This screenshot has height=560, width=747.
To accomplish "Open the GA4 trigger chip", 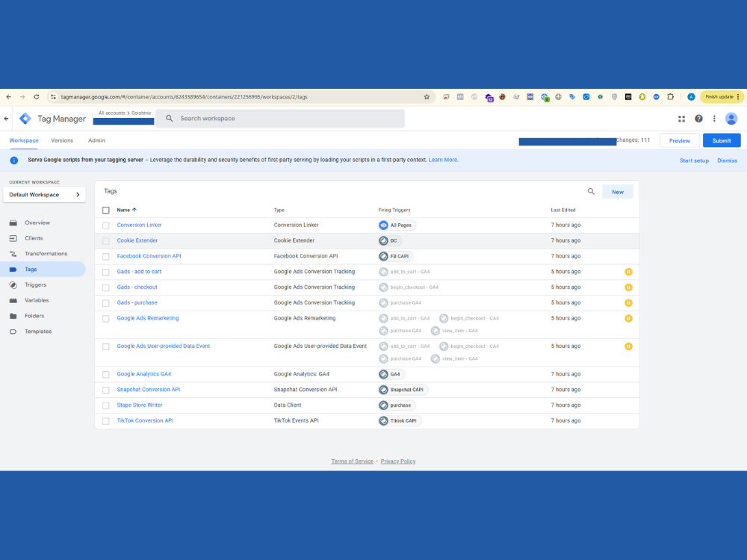I will [391, 374].
